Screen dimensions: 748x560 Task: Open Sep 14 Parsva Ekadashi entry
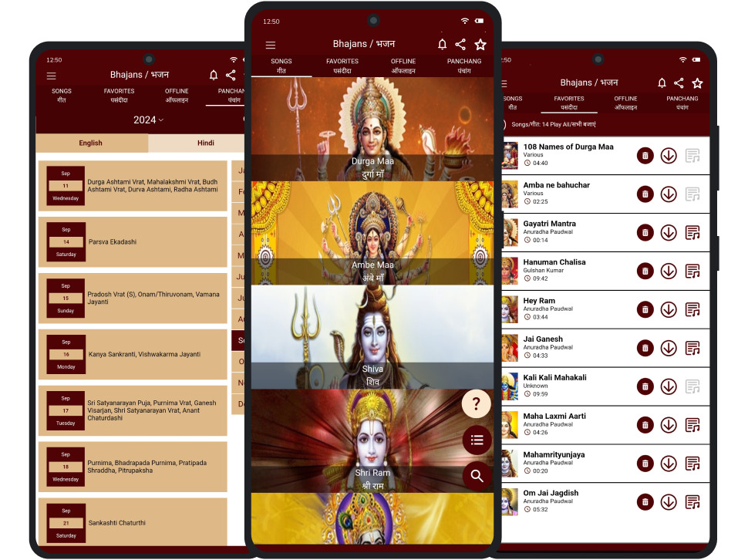[133, 242]
